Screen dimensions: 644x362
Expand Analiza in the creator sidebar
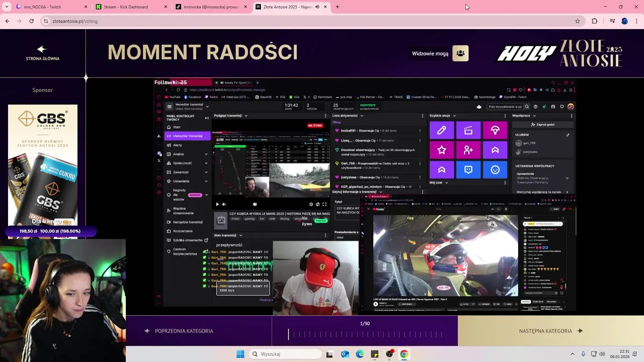tap(206, 154)
